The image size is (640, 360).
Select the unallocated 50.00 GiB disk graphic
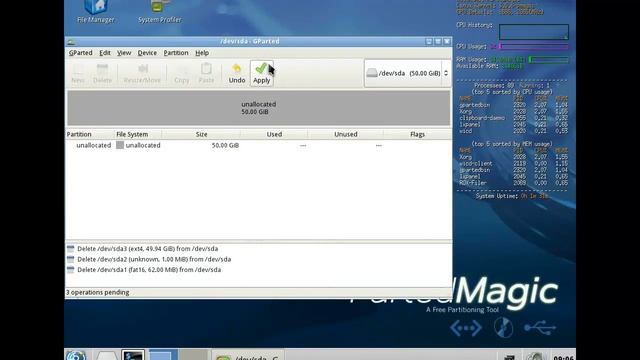259,108
